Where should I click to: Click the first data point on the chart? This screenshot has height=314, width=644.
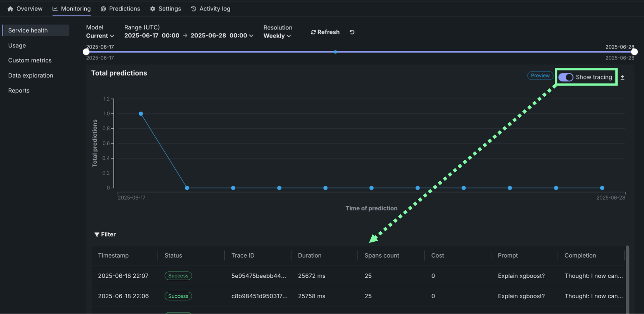click(141, 114)
